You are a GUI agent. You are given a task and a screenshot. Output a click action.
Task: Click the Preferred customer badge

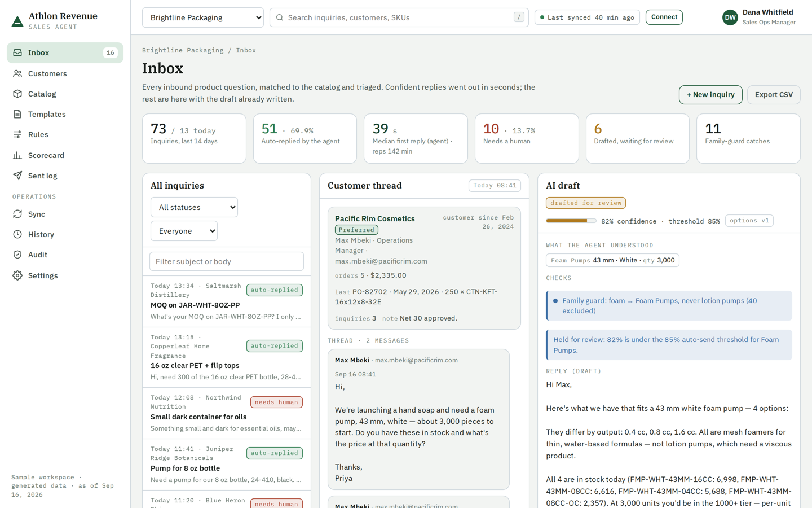tap(356, 230)
